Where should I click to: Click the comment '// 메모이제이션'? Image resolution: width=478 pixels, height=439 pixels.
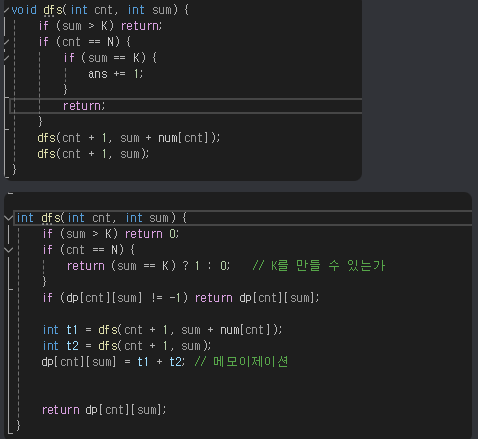(241, 362)
